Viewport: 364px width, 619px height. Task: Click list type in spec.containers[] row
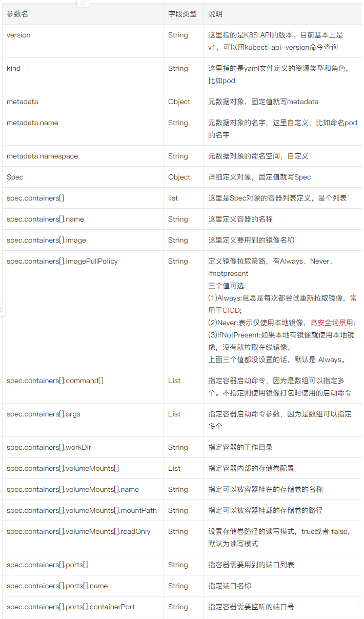point(173,198)
